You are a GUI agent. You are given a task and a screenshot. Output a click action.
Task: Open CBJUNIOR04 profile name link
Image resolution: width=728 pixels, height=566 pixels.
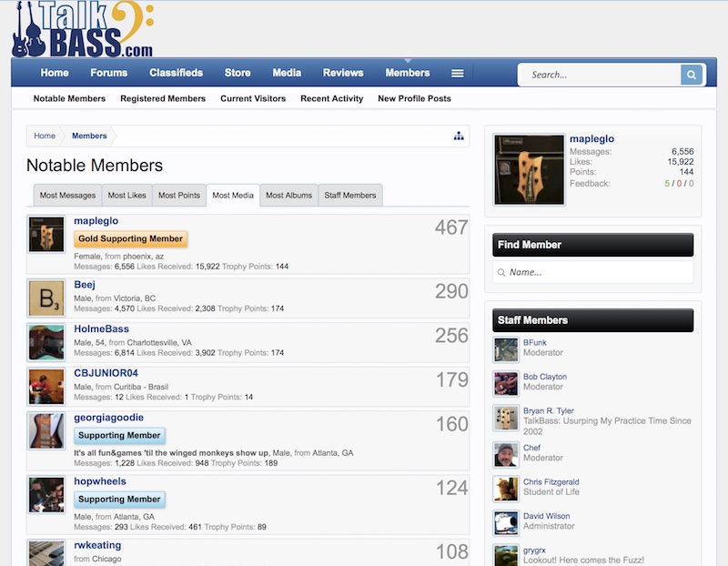(106, 373)
